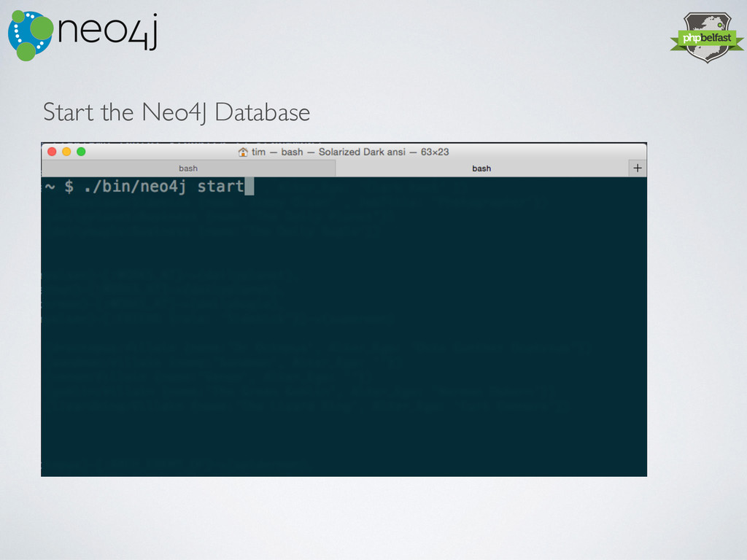Viewport: 747px width, 560px height.
Task: Click the 'Start the Neo4J Database' heading
Action: 177,113
